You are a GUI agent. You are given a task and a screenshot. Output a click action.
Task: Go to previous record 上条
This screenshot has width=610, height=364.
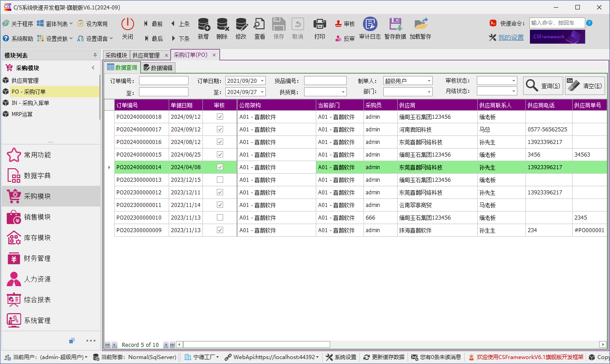pos(180,24)
